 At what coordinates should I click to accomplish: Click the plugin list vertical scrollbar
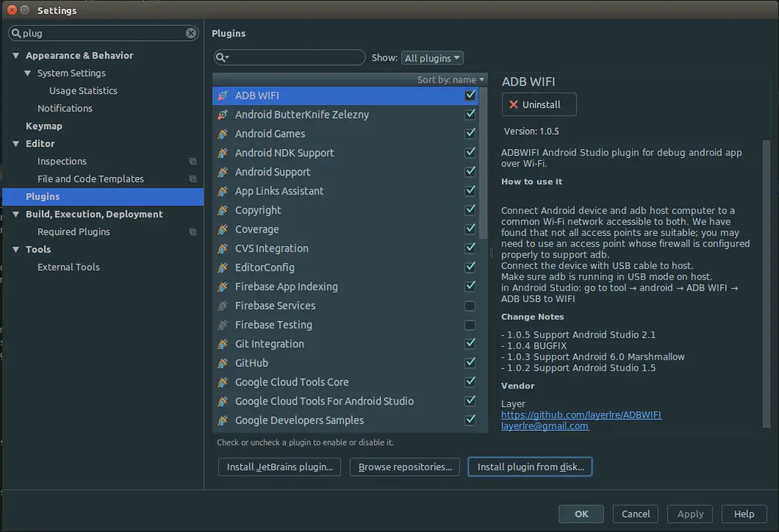pyautogui.click(x=483, y=164)
